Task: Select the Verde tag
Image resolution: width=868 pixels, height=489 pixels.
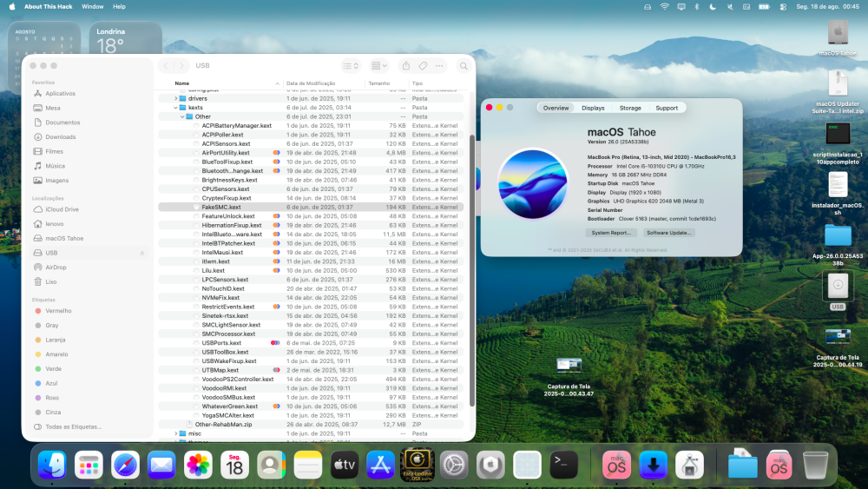Action: (53, 369)
